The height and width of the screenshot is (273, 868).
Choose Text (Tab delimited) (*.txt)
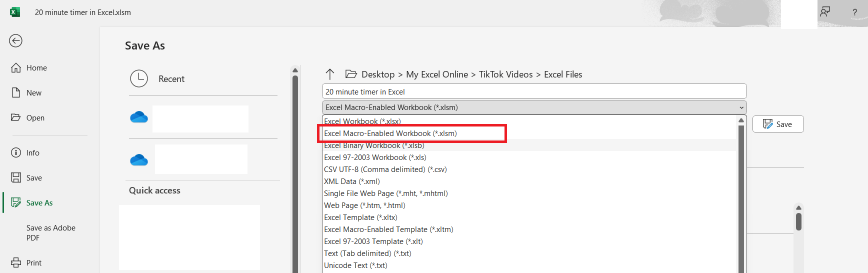(x=529, y=253)
